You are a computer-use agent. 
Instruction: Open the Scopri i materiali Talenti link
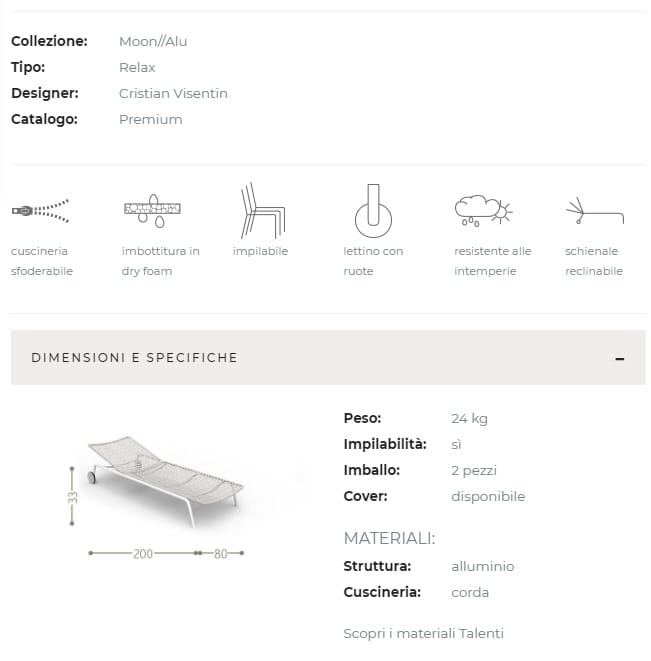point(423,633)
